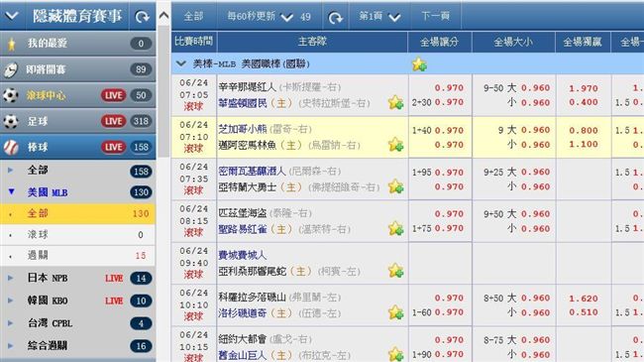Favorite the 華盛頓國民 match star icon
Screen dimensions: 644x362
[395, 102]
